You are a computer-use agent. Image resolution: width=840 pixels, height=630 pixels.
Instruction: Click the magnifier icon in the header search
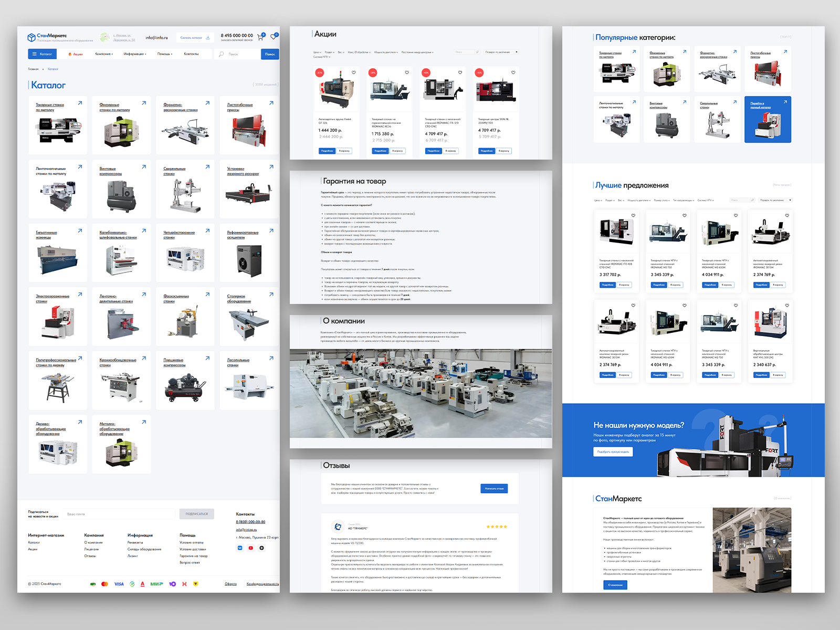click(x=221, y=54)
